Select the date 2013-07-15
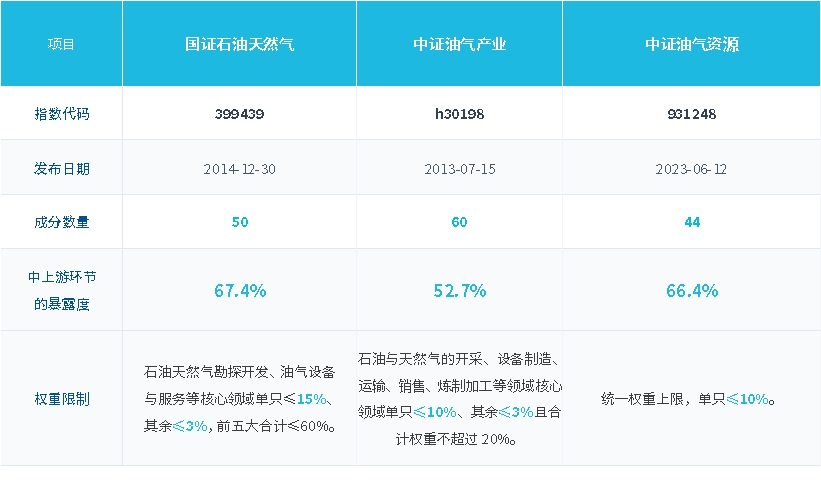This screenshot has height=494, width=821. pos(459,169)
